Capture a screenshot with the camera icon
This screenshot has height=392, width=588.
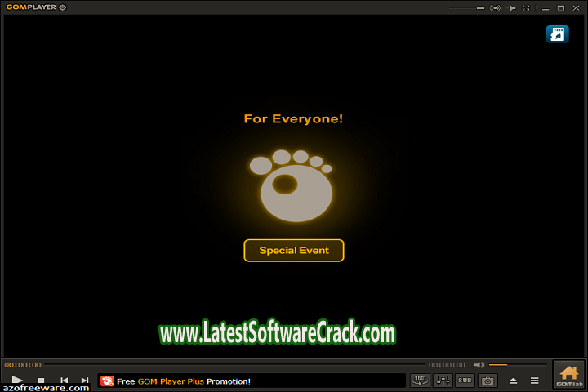pos(488,380)
